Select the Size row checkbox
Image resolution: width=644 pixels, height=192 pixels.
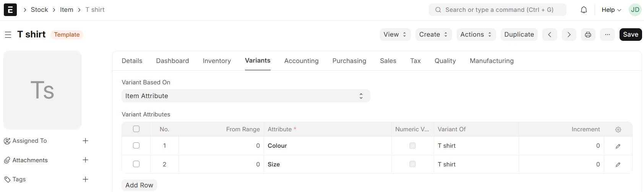(x=136, y=164)
